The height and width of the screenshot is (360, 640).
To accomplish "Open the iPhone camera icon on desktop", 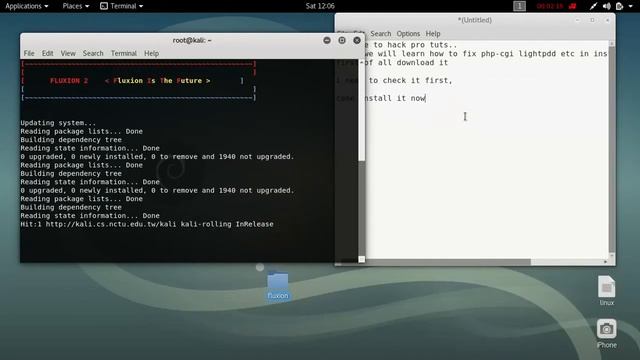I will 607,333.
